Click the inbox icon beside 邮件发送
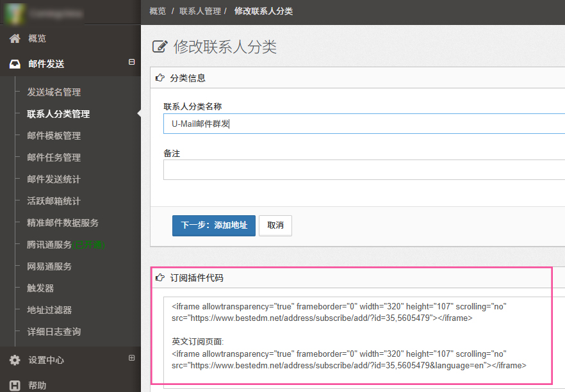Screen dimensions: 565x392 [x=15, y=64]
